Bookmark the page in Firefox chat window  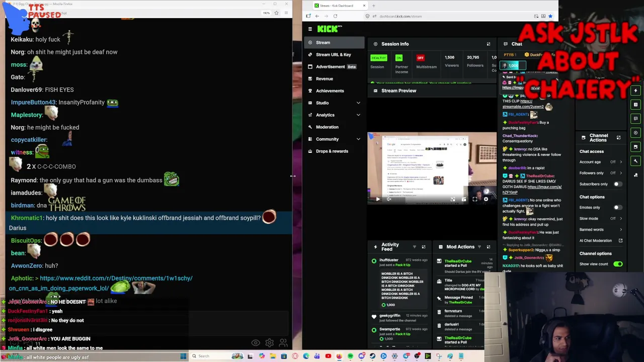(276, 13)
